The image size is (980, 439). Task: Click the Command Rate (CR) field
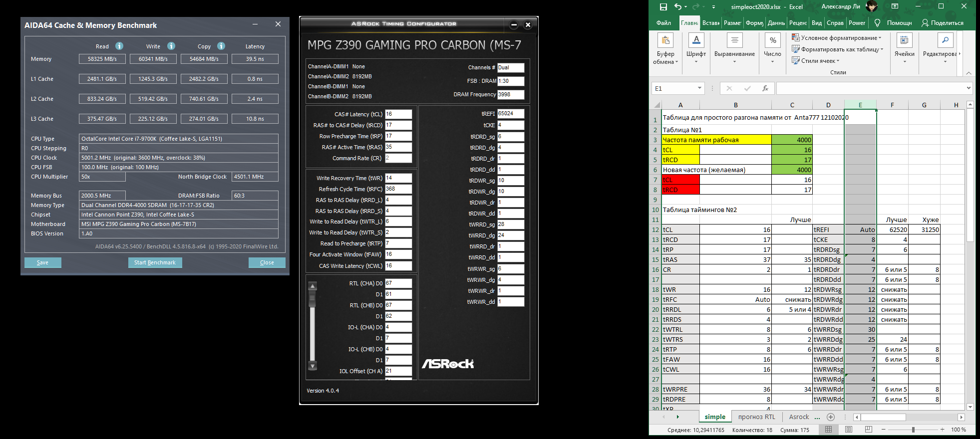[x=398, y=158]
